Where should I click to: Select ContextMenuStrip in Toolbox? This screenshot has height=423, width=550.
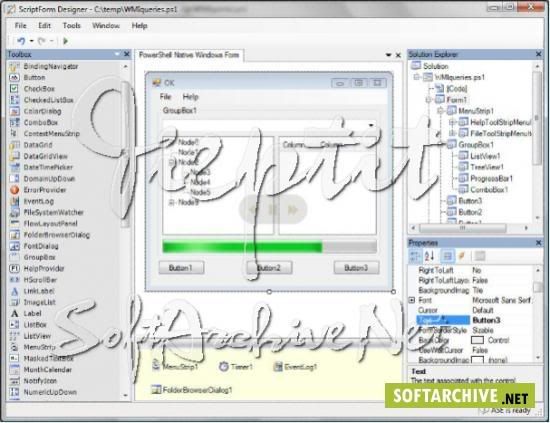52,134
